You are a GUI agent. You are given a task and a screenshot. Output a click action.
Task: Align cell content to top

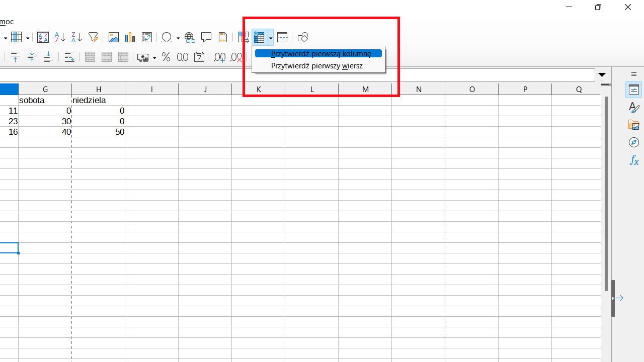coord(15,57)
